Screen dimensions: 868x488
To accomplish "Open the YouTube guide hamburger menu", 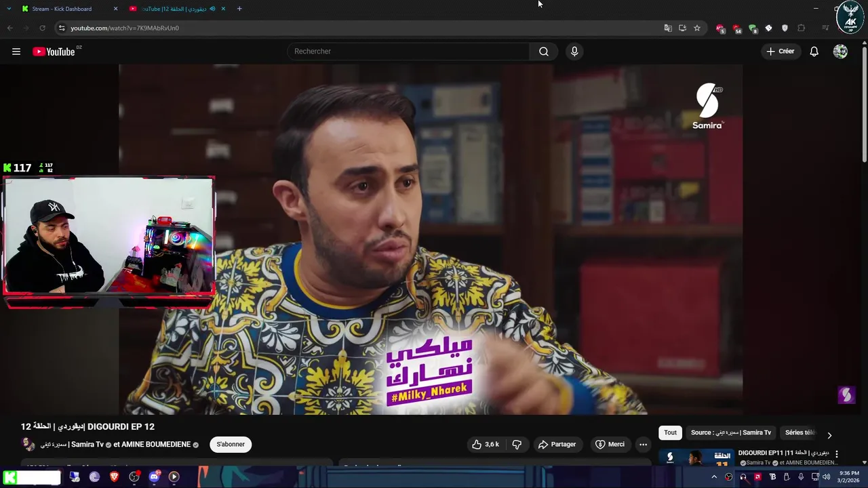I will click(x=16, y=52).
